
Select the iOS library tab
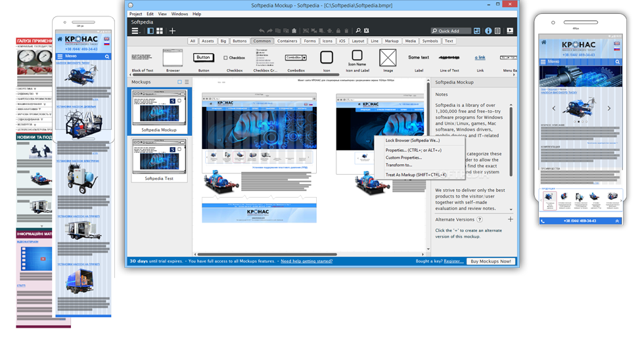tap(342, 41)
